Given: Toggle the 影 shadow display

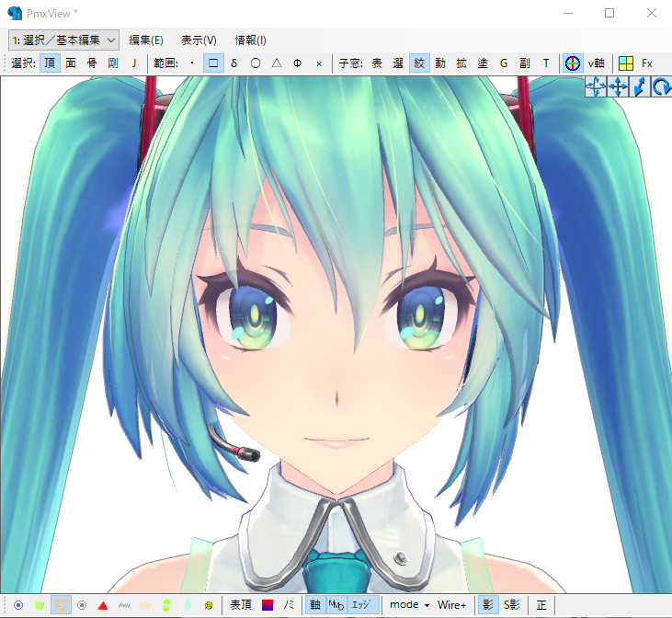Looking at the screenshot, I should (488, 605).
